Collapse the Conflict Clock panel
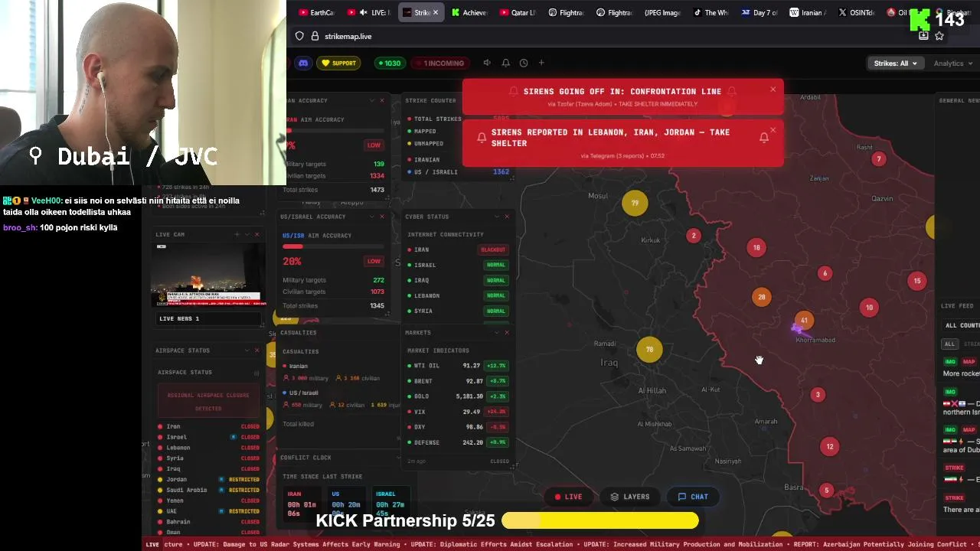This screenshot has width=980, height=551. 397,457
